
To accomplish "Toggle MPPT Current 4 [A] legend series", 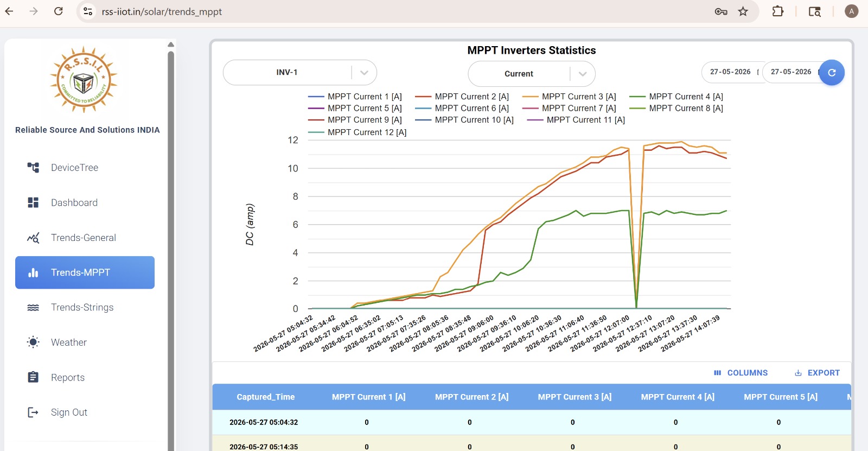I will (x=676, y=97).
